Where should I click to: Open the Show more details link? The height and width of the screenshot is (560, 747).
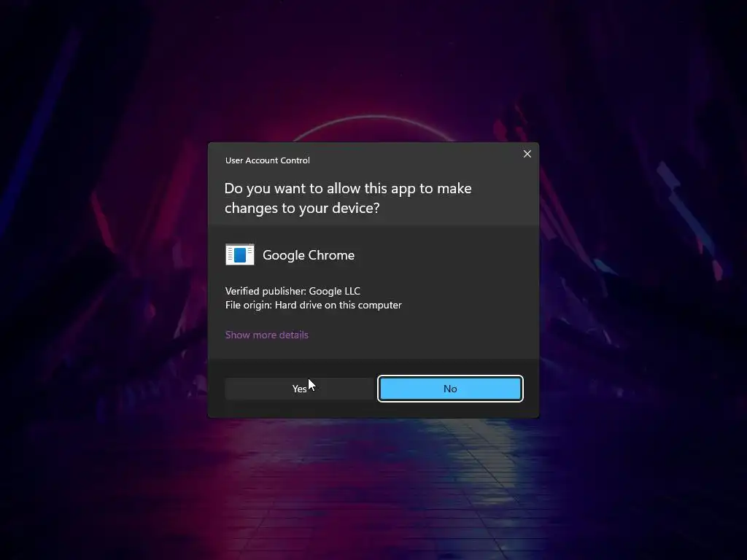point(267,335)
